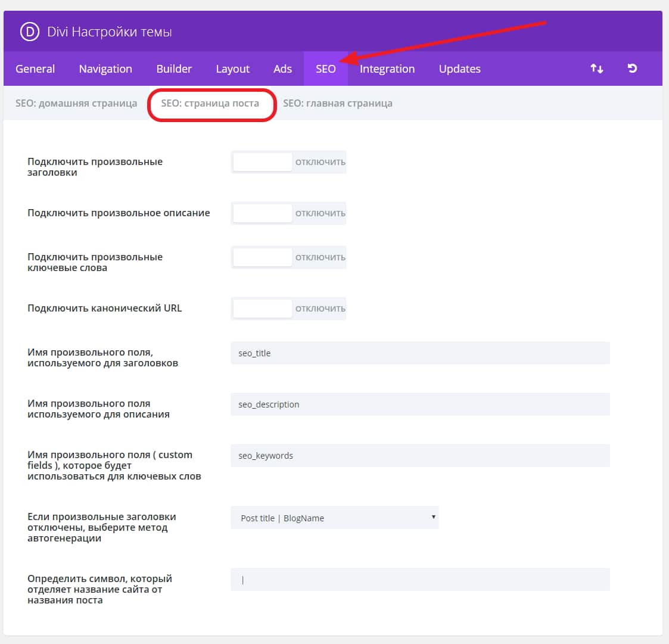
Task: Switch to the Updates tab
Action: tap(459, 69)
